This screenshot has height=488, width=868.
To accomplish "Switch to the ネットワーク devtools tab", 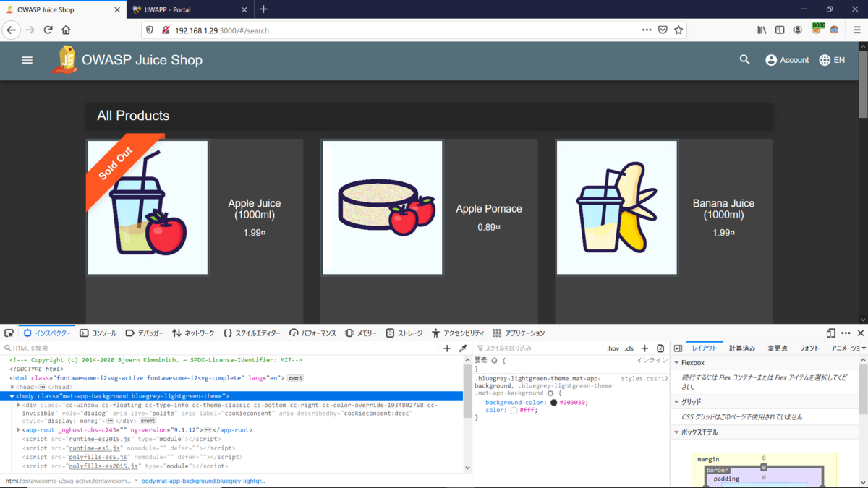I will point(193,333).
